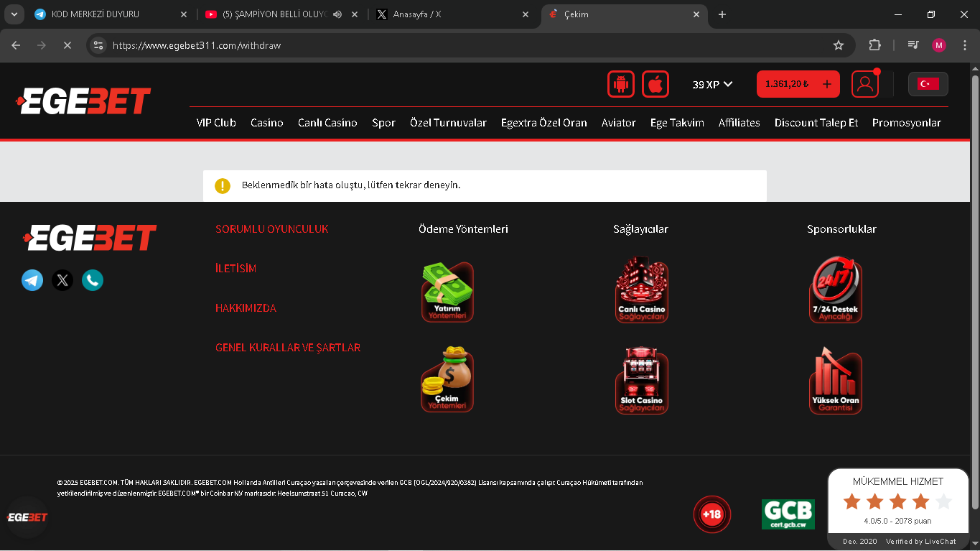Click the Yüksek Oran Garantisi icon

(x=836, y=381)
